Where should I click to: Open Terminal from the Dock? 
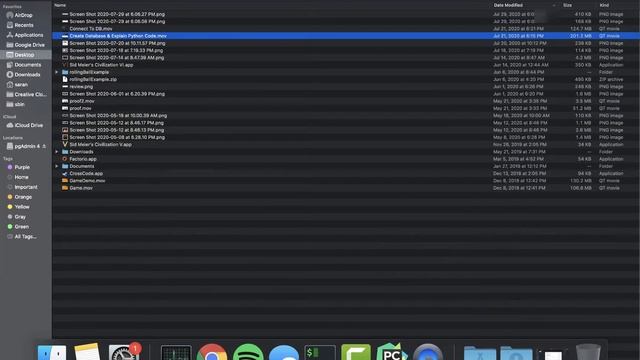click(x=320, y=353)
